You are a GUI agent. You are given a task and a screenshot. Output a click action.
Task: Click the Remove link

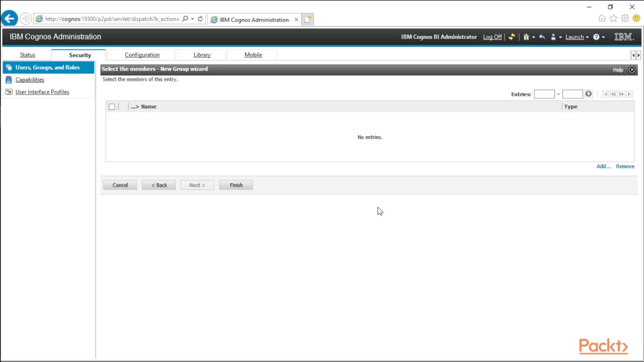pyautogui.click(x=625, y=166)
